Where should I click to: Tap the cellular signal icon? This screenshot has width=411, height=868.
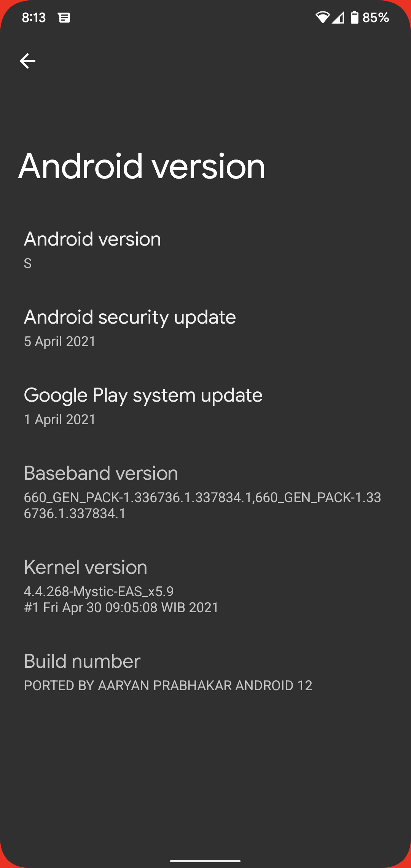point(338,18)
